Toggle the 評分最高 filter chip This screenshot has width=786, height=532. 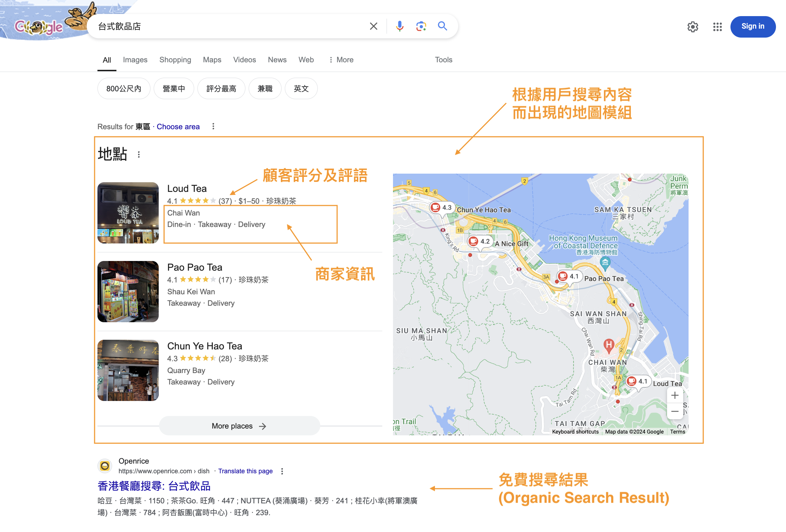tap(221, 88)
